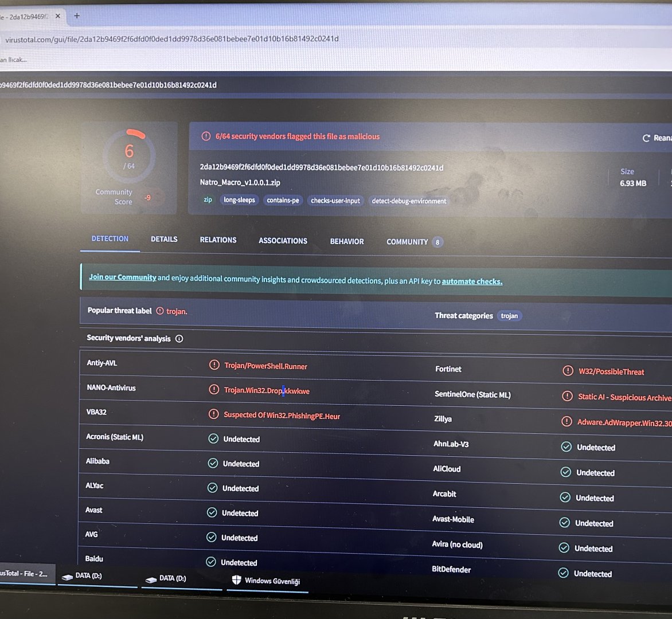
Task: Click the trojan threat category chip
Action: click(x=509, y=316)
